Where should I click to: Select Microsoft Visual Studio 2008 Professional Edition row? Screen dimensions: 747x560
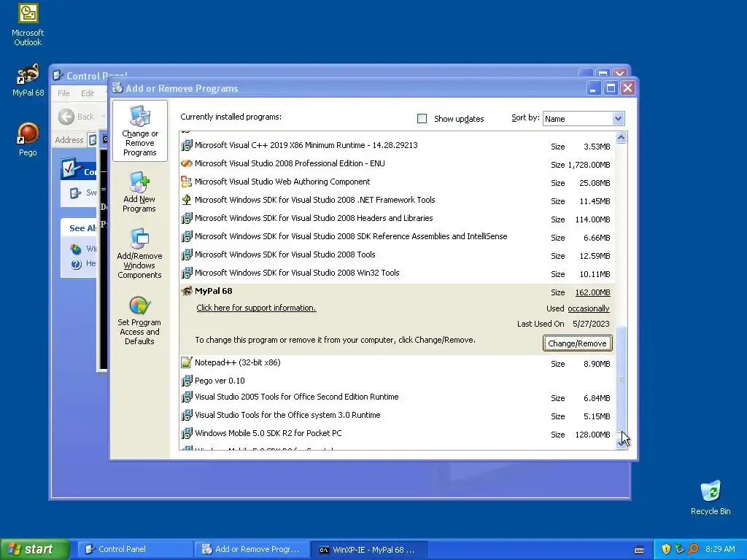[x=396, y=164]
